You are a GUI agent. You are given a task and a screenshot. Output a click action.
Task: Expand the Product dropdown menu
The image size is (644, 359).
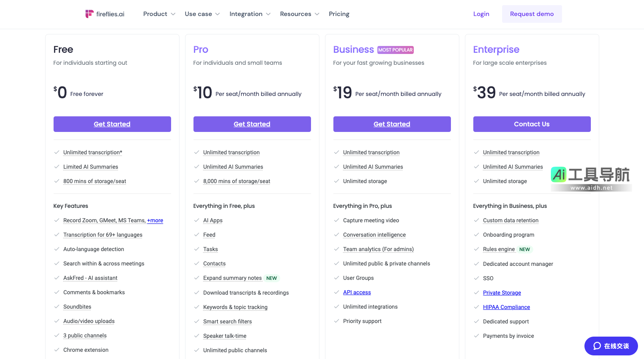point(159,14)
